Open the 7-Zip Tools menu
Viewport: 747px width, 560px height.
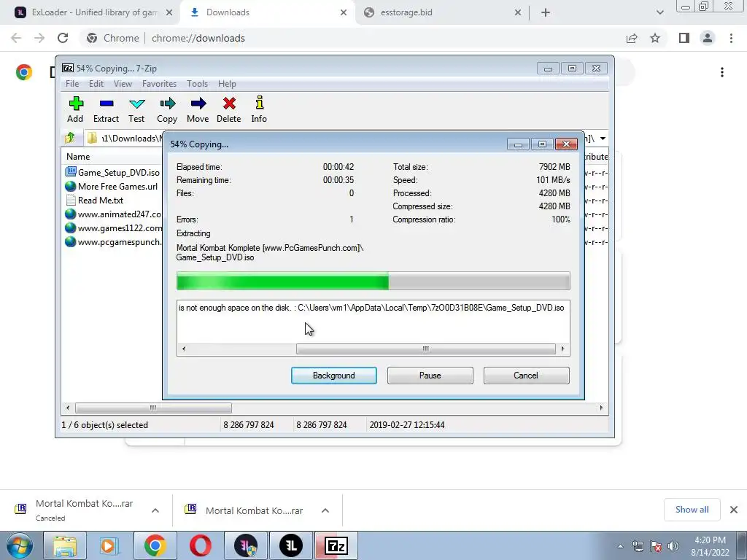pos(197,84)
